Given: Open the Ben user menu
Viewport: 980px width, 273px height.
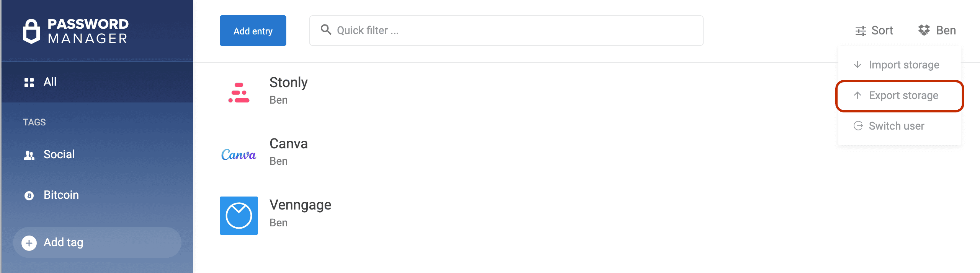Looking at the screenshot, I should (937, 31).
